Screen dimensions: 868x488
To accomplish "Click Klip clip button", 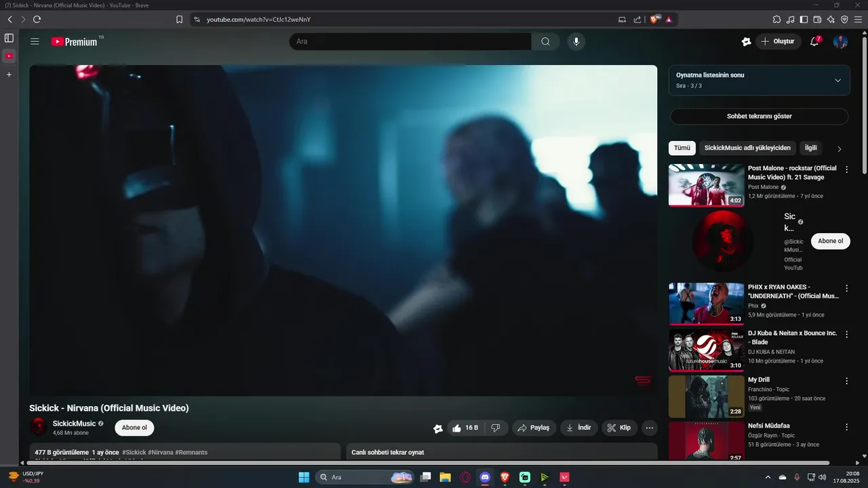I will (x=619, y=428).
